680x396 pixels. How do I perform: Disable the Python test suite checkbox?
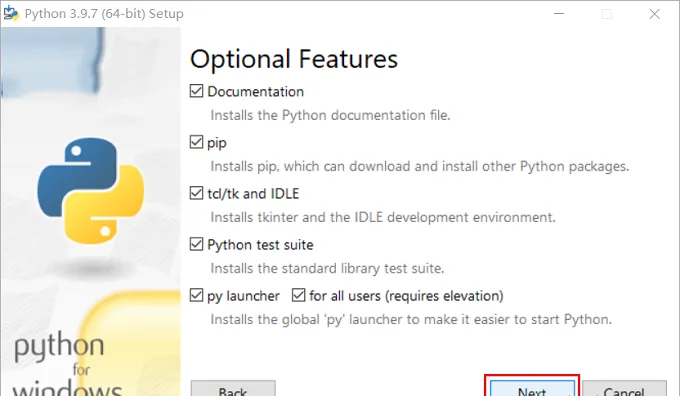click(x=196, y=245)
